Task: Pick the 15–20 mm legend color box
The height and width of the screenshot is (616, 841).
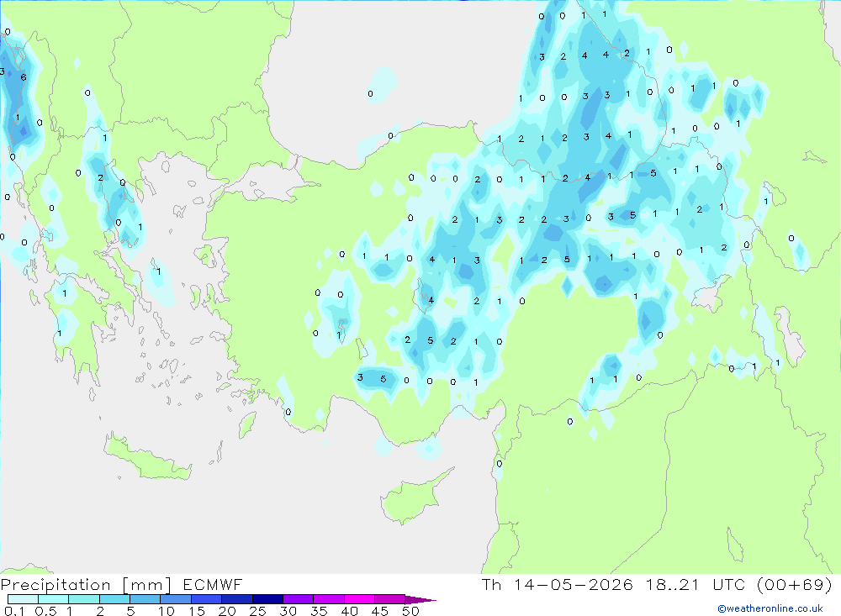Action: [x=207, y=599]
